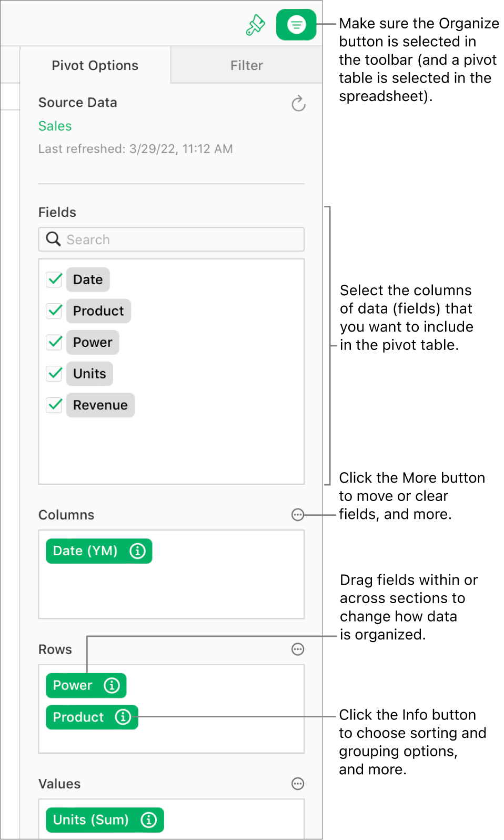Uncheck the Product field

pyautogui.click(x=54, y=311)
